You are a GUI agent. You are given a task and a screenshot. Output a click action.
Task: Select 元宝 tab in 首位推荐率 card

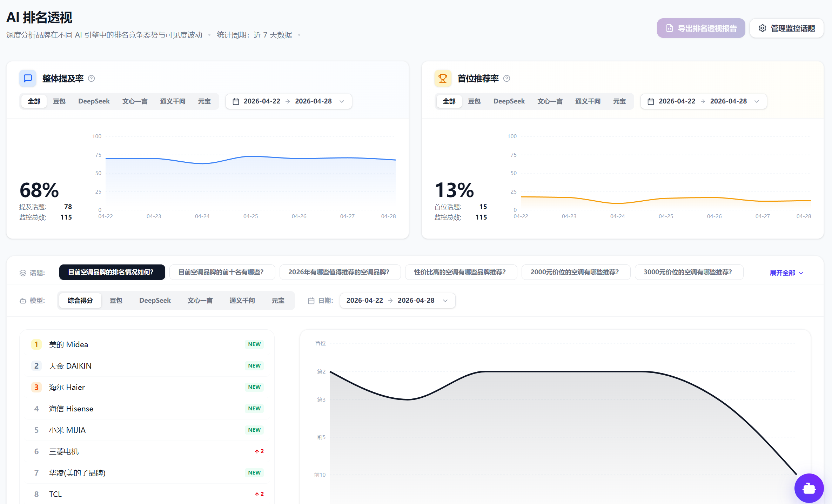tap(619, 101)
